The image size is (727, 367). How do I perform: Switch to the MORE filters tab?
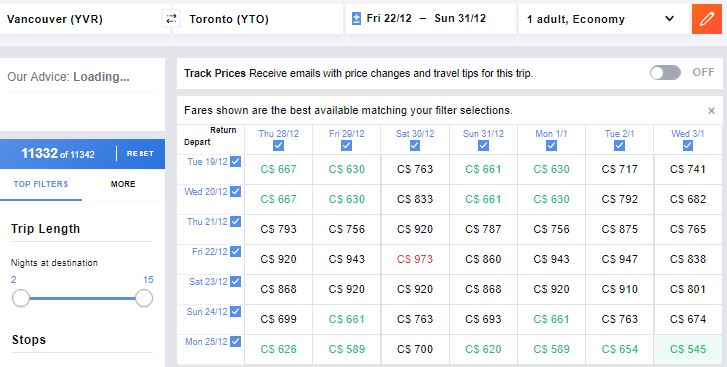tap(123, 184)
